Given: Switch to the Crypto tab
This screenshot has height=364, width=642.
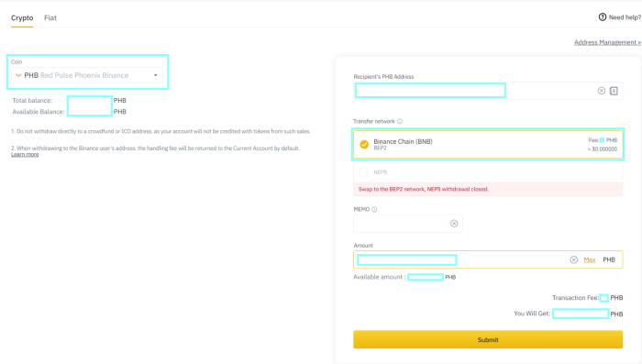Looking at the screenshot, I should coord(22,18).
